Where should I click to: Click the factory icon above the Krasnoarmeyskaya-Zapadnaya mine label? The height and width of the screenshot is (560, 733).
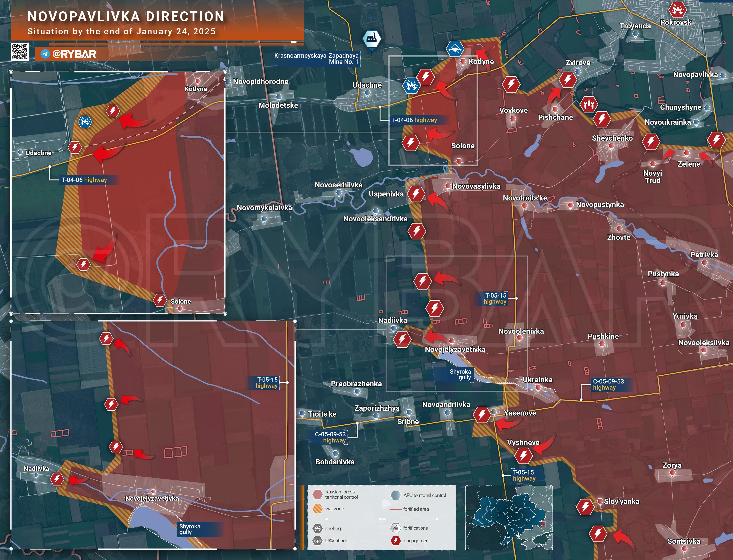click(371, 38)
